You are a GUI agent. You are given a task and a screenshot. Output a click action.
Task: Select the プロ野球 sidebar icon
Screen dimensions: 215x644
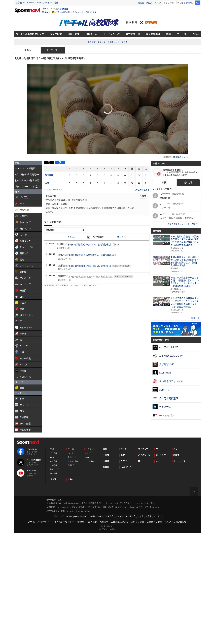(17, 197)
